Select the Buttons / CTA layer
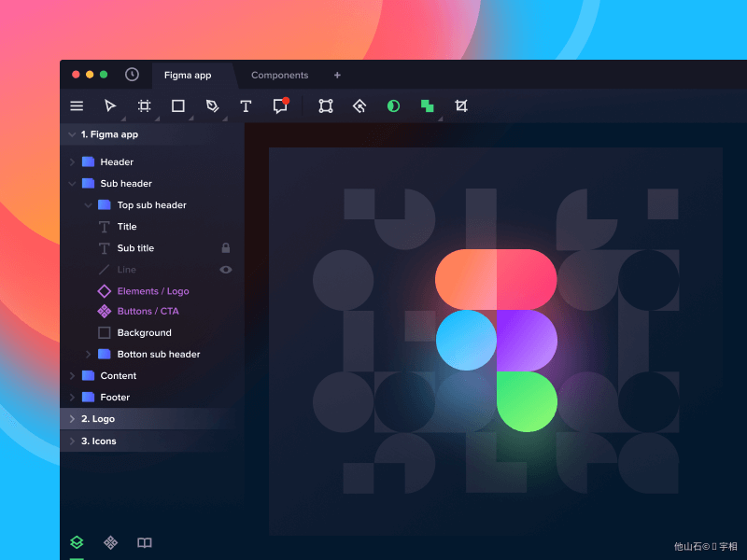The width and height of the screenshot is (747, 560). (x=152, y=311)
